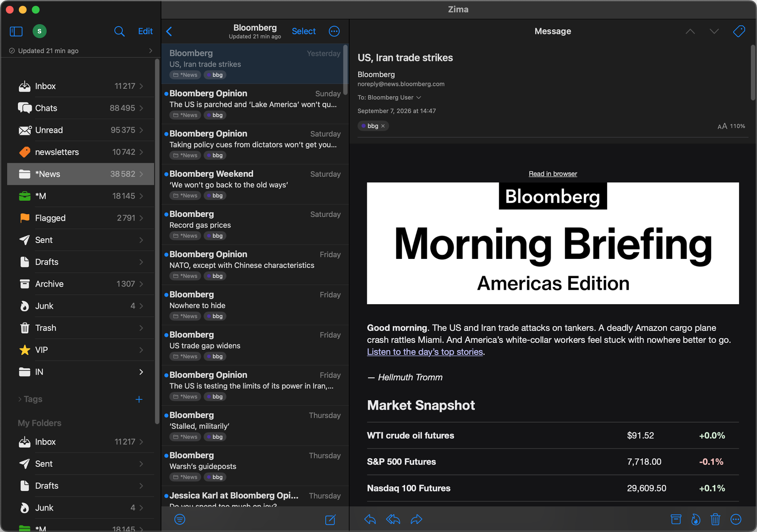This screenshot has width=757, height=532.
Task: Open the 'Nowhere to hide' email
Action: tap(255, 305)
